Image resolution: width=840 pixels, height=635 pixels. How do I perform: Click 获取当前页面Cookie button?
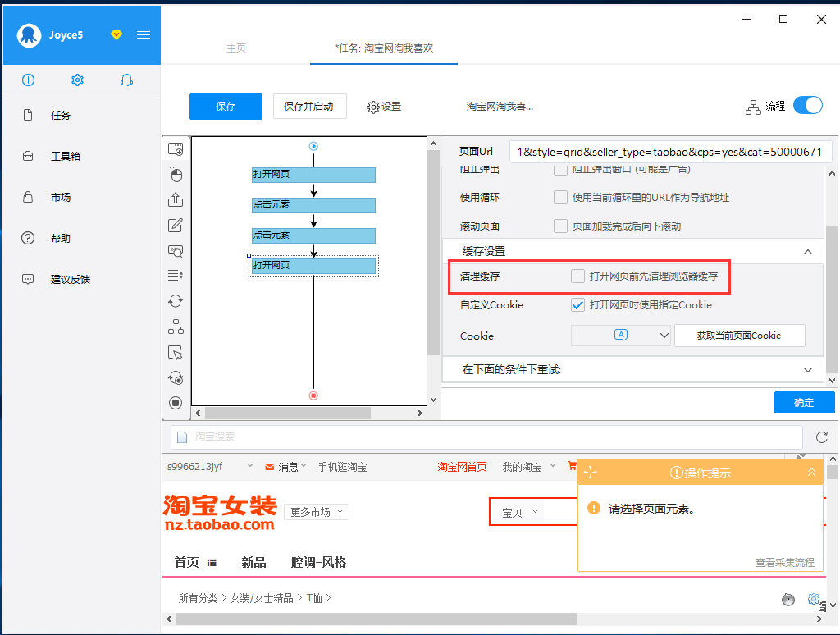click(x=739, y=336)
